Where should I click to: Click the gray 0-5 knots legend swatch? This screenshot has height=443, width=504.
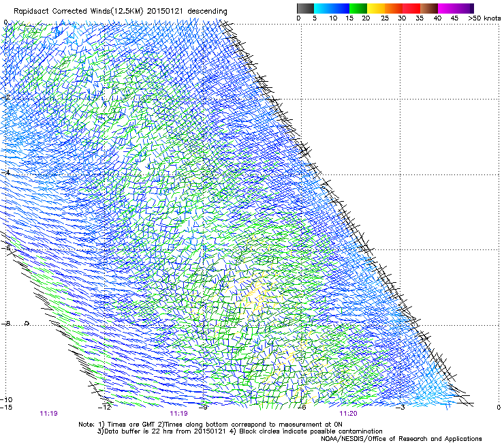coord(306,8)
